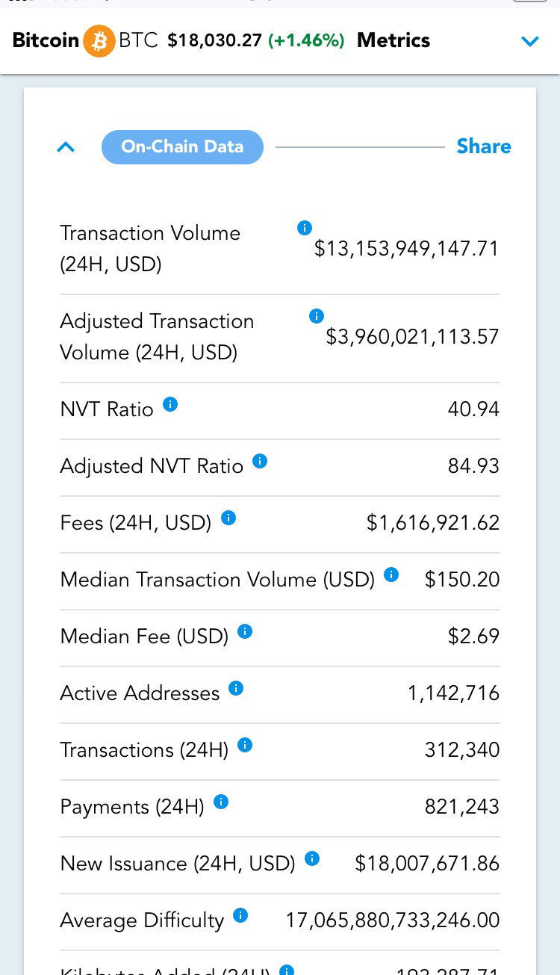Tap info icon for Median Transaction Volume
This screenshot has height=975, width=560.
tap(391, 575)
